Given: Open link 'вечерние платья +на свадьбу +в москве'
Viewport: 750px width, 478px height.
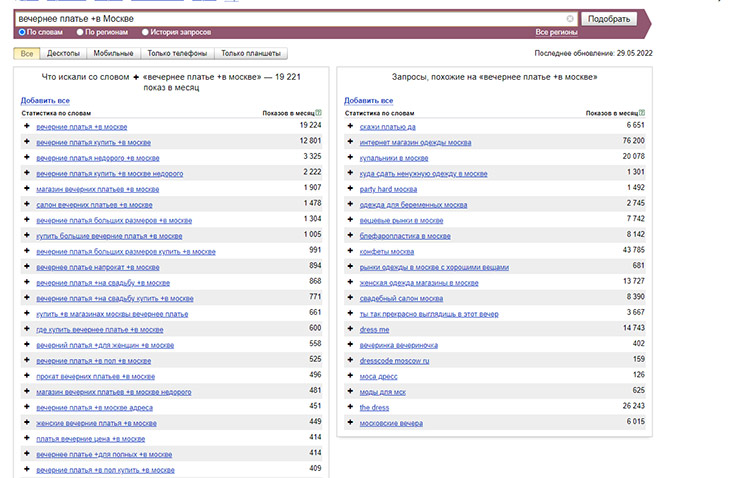Looking at the screenshot, I should tap(103, 283).
